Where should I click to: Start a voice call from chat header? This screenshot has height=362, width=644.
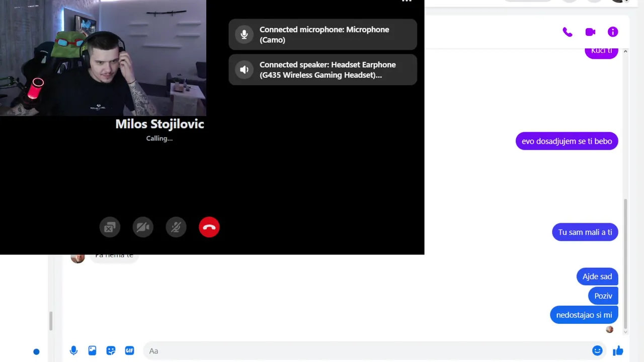coord(568,32)
